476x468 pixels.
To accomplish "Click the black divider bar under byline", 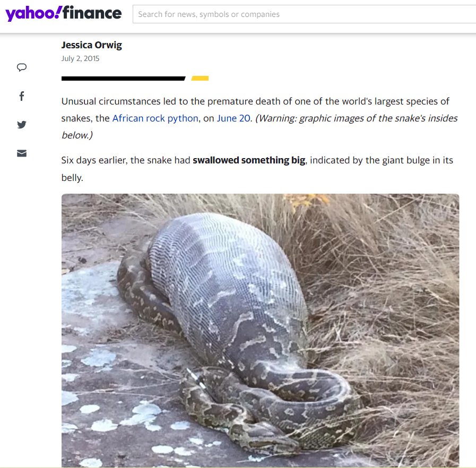I will [123, 79].
